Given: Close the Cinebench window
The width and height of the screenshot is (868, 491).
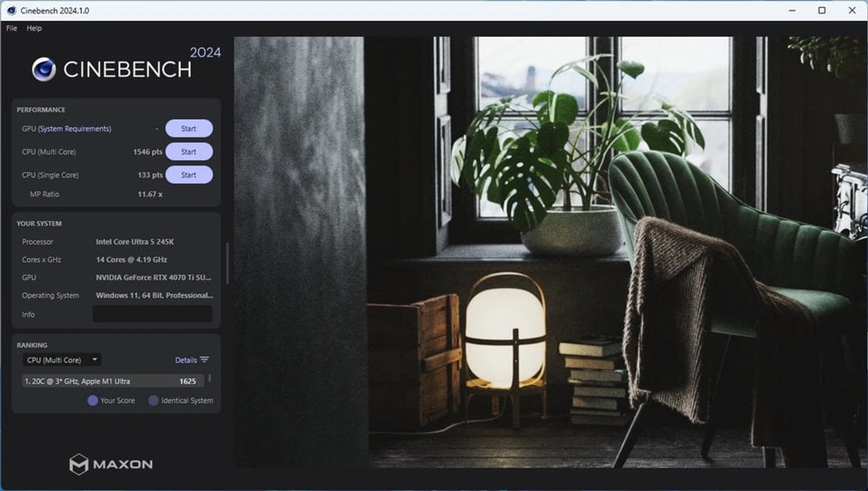Looking at the screenshot, I should point(852,10).
